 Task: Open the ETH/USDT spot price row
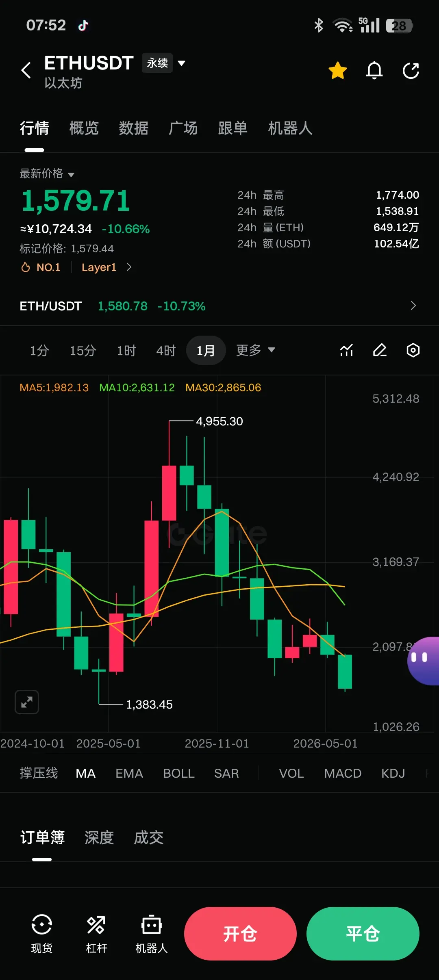(219, 306)
